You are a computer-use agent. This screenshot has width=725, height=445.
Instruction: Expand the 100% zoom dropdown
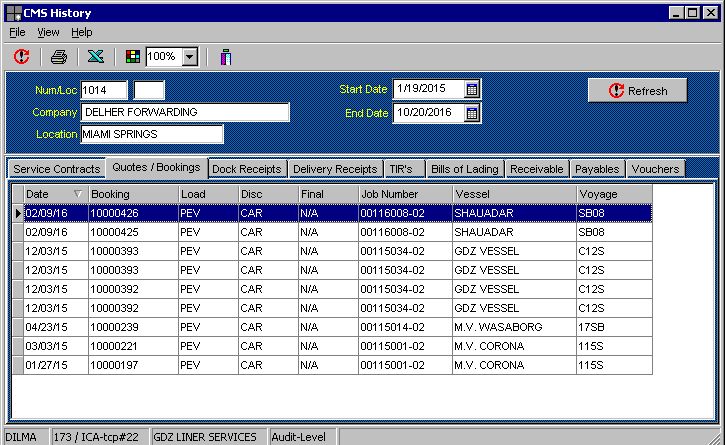tap(190, 57)
